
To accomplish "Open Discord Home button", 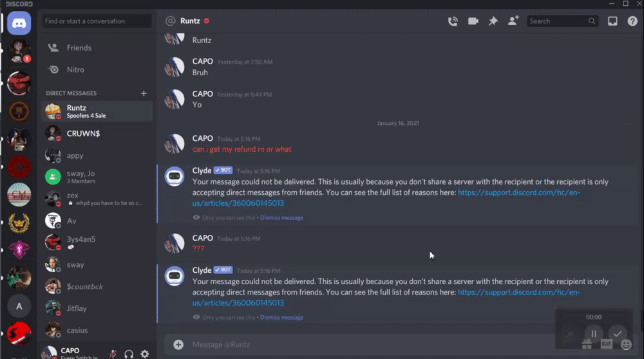I will point(19,23).
